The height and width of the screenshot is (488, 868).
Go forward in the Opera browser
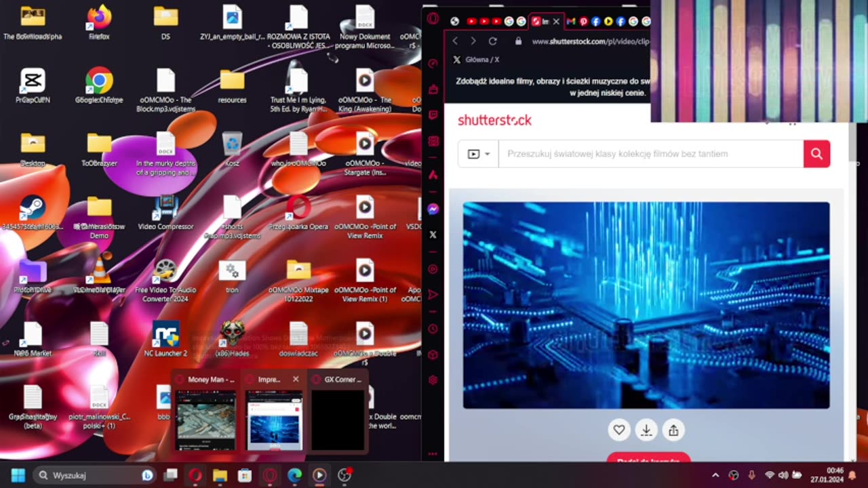(x=473, y=41)
